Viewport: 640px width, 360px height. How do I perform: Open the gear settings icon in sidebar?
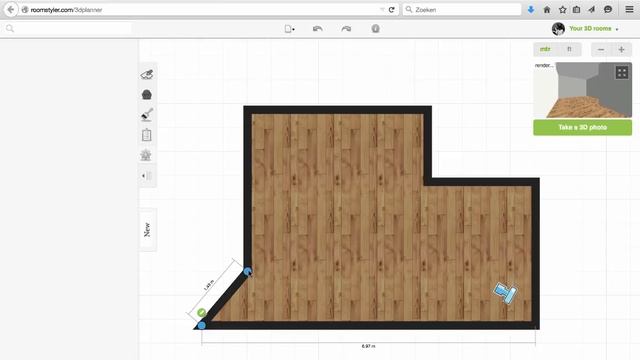[x=146, y=155]
